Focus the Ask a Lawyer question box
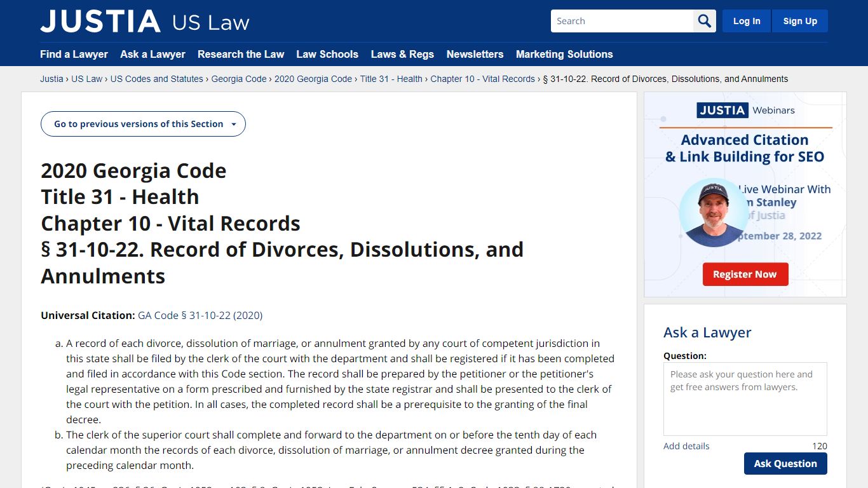This screenshot has width=868, height=488. tap(745, 399)
